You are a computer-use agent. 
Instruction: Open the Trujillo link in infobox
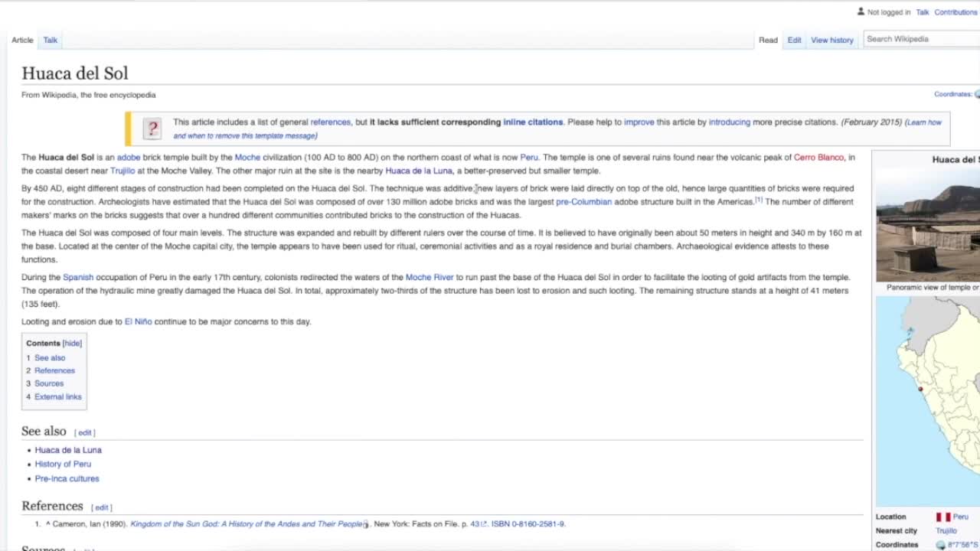click(946, 531)
